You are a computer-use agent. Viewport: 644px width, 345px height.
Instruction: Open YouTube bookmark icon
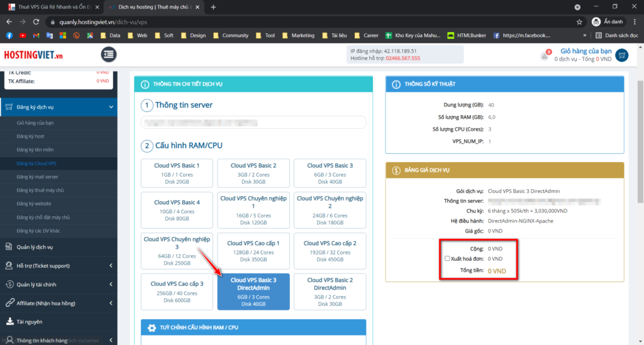pyautogui.click(x=23, y=36)
